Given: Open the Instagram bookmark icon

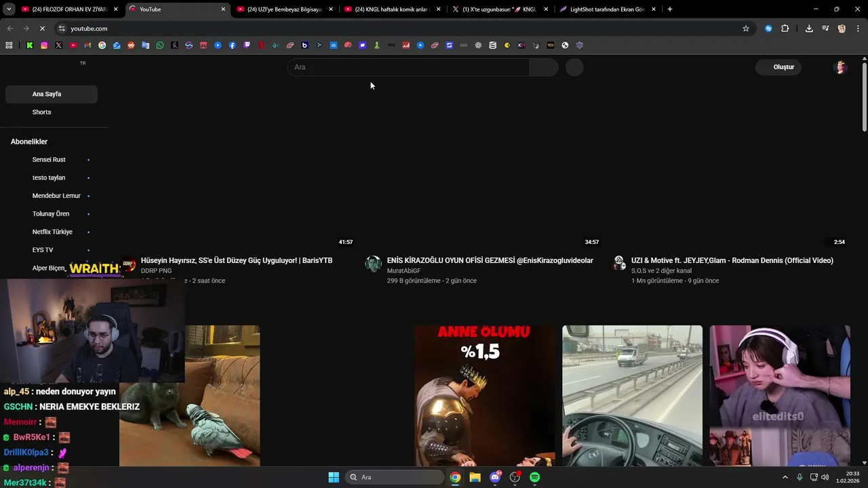Looking at the screenshot, I should [44, 45].
